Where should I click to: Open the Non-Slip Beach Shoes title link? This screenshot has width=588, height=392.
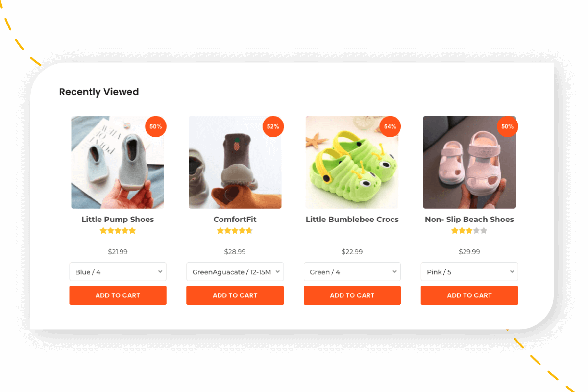[x=469, y=220]
